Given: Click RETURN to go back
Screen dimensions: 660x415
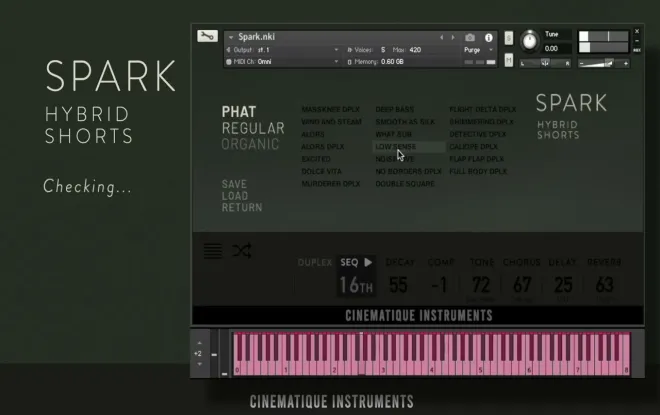Looking at the screenshot, I should [x=242, y=208].
